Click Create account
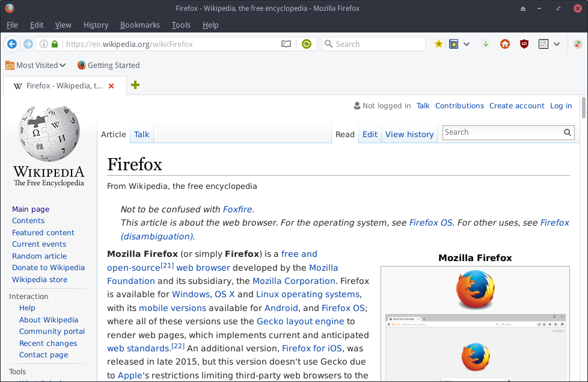The image size is (588, 382). [516, 105]
